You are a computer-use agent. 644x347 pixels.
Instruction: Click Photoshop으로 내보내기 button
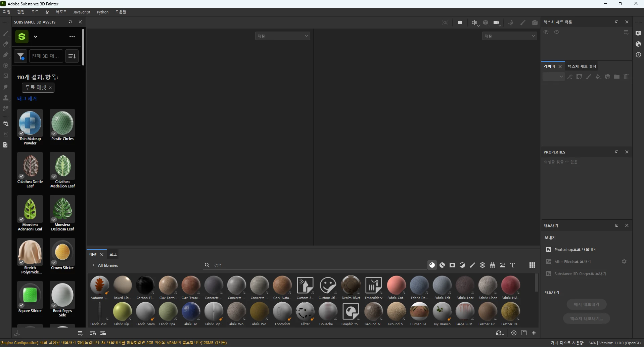coord(576,250)
